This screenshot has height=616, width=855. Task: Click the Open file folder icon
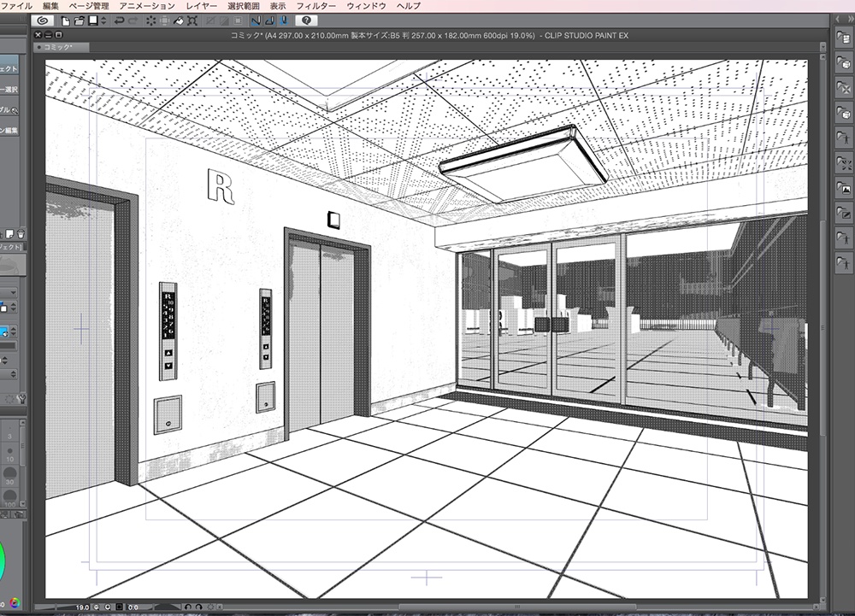[79, 21]
